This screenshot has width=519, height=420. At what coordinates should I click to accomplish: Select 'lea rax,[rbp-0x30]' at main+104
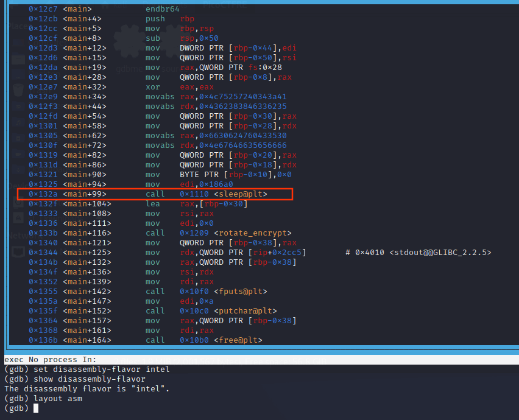(138, 204)
